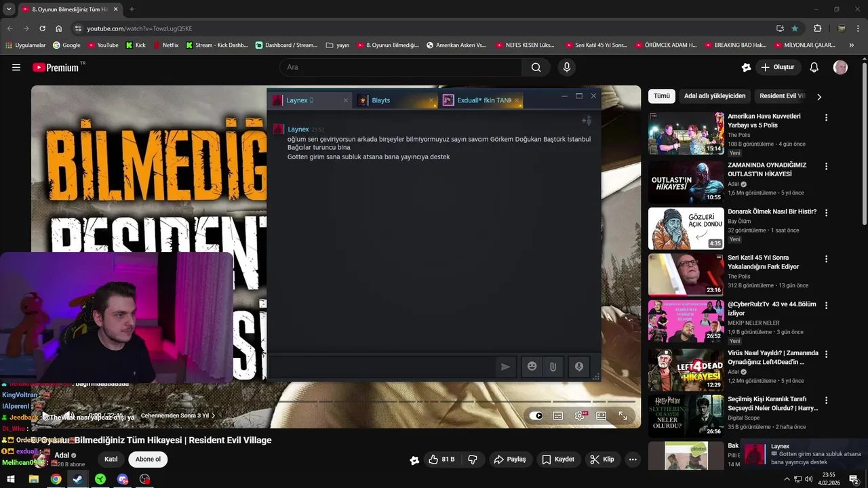868x488 pixels.
Task: Create a clip with Klip button
Action: [602, 460]
